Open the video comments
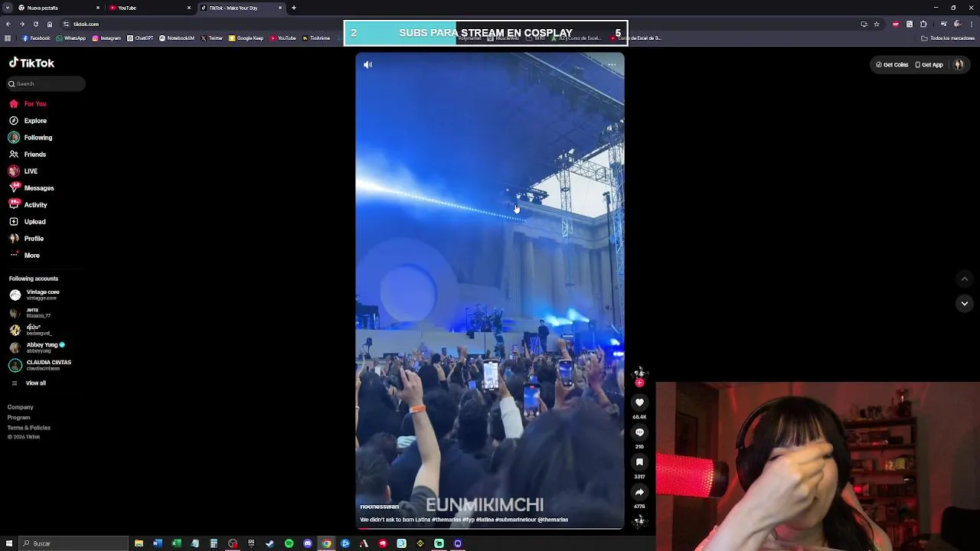980x551 pixels. pyautogui.click(x=639, y=432)
